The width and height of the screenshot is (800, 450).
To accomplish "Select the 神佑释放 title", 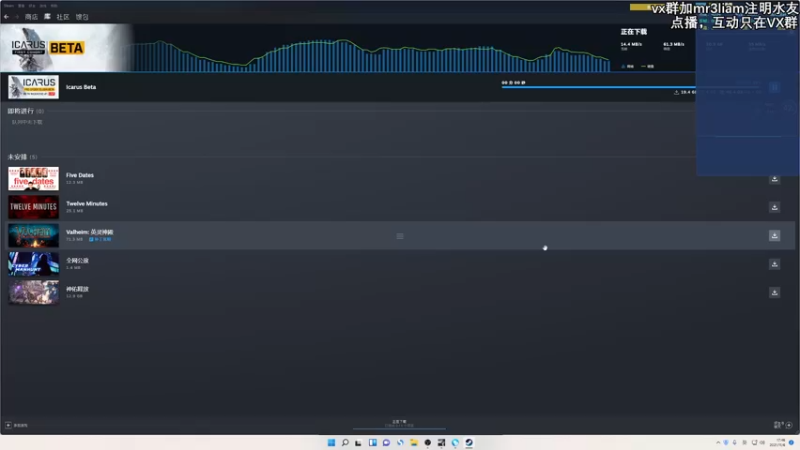I will [77, 289].
